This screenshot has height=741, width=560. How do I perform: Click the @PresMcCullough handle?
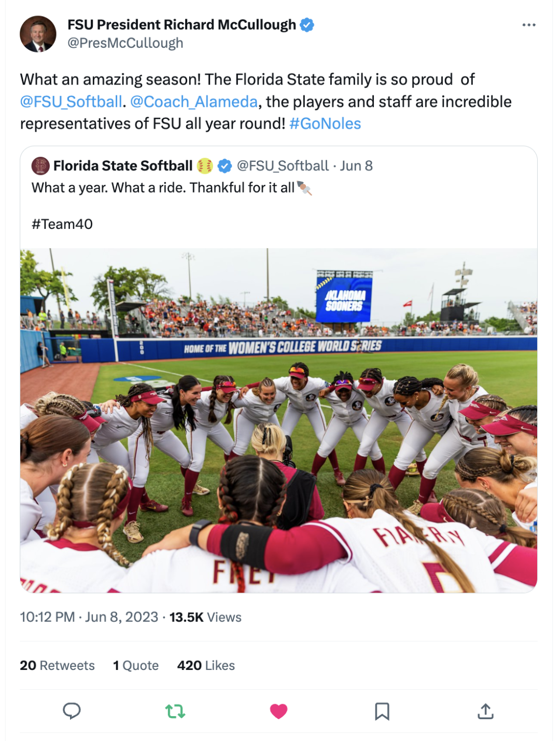(x=125, y=43)
